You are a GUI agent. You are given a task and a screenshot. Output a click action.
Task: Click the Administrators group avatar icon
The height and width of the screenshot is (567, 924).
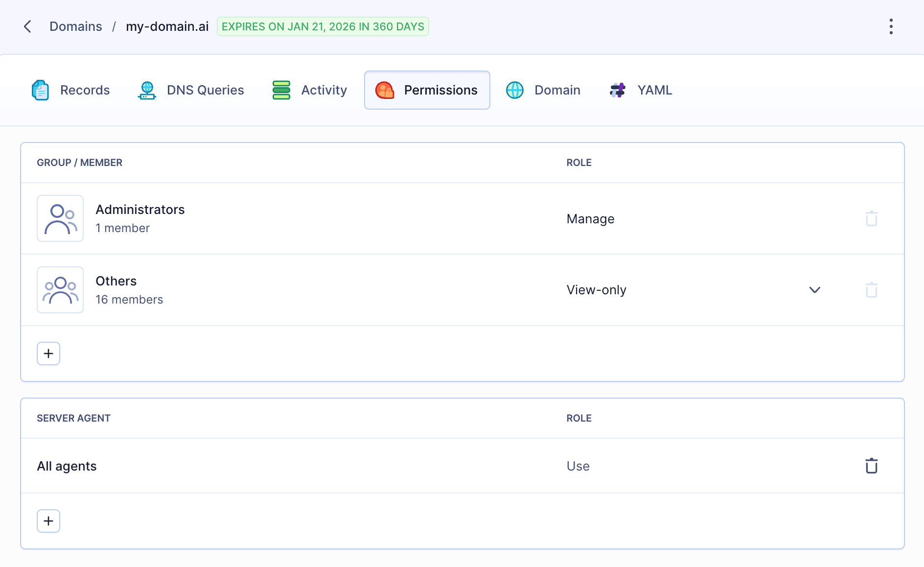pos(60,218)
